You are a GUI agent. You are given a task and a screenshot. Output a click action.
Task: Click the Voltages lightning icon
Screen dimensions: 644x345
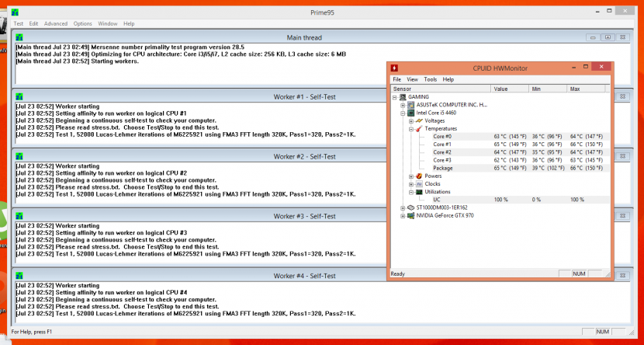(x=419, y=121)
